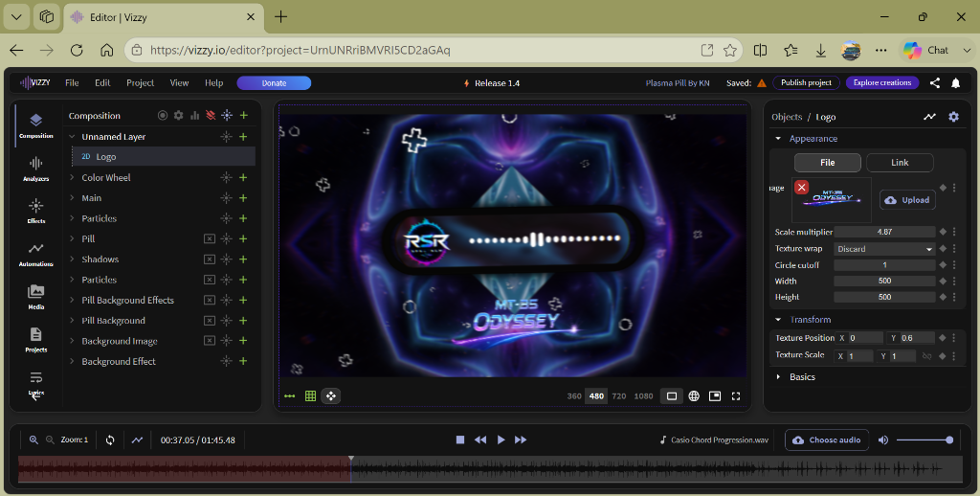The height and width of the screenshot is (496, 980).
Task: Click the Logo object settings gear
Action: pyautogui.click(x=953, y=116)
